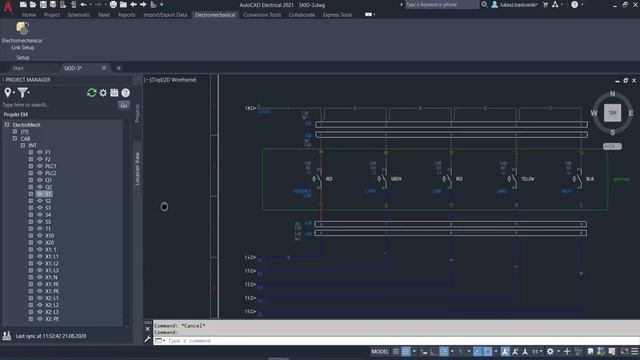The height and width of the screenshot is (360, 640).
Task: Click the command line input field
Action: tap(396, 340)
